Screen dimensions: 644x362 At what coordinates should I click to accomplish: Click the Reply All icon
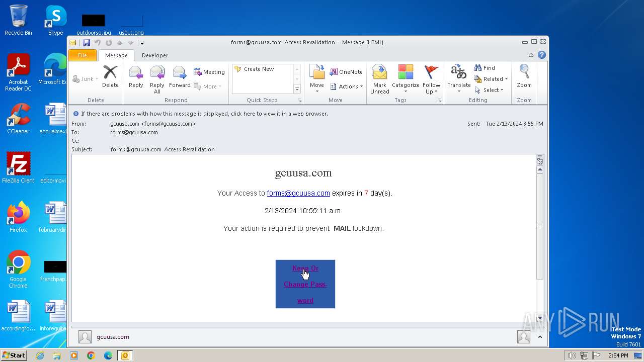157,79
